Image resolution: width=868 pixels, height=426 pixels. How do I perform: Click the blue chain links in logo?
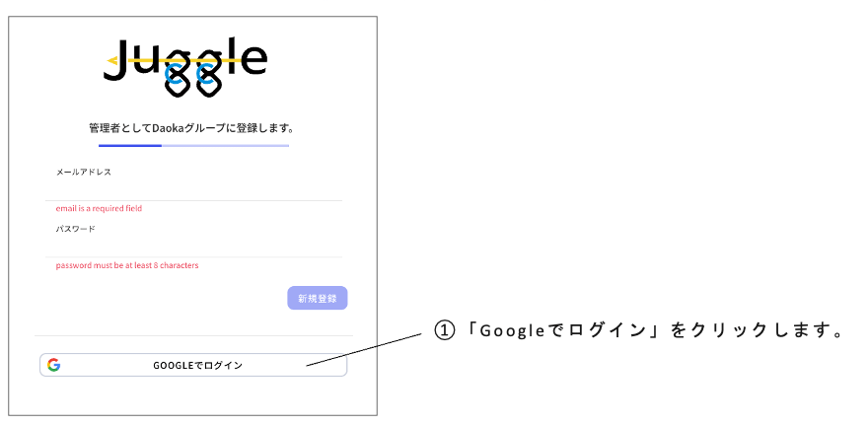pos(191,72)
